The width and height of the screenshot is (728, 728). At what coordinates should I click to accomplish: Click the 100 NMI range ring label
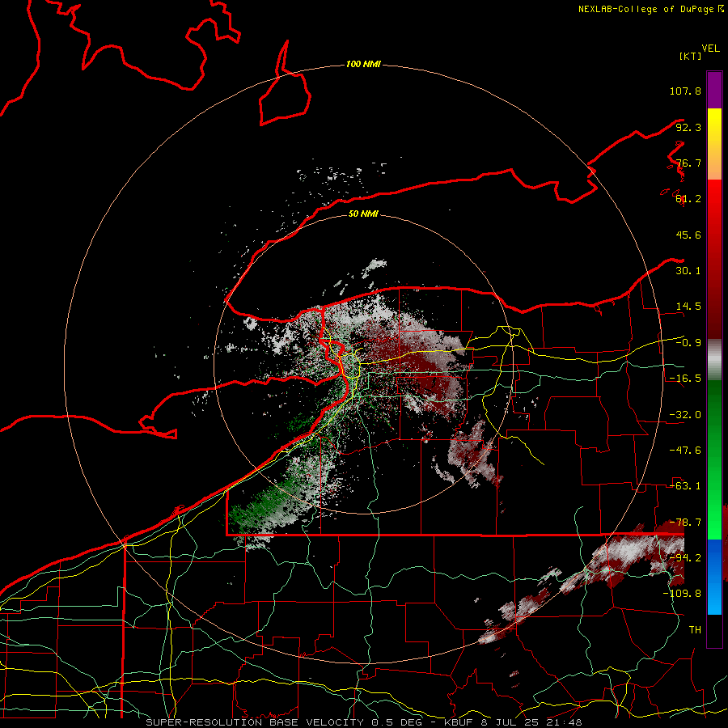click(x=363, y=64)
